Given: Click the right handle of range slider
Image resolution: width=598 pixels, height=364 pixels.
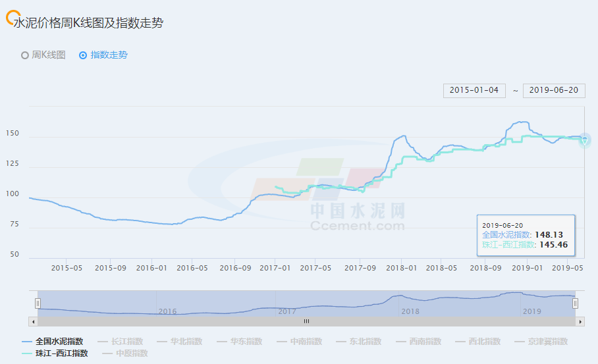Looking at the screenshot, I should (x=575, y=303).
